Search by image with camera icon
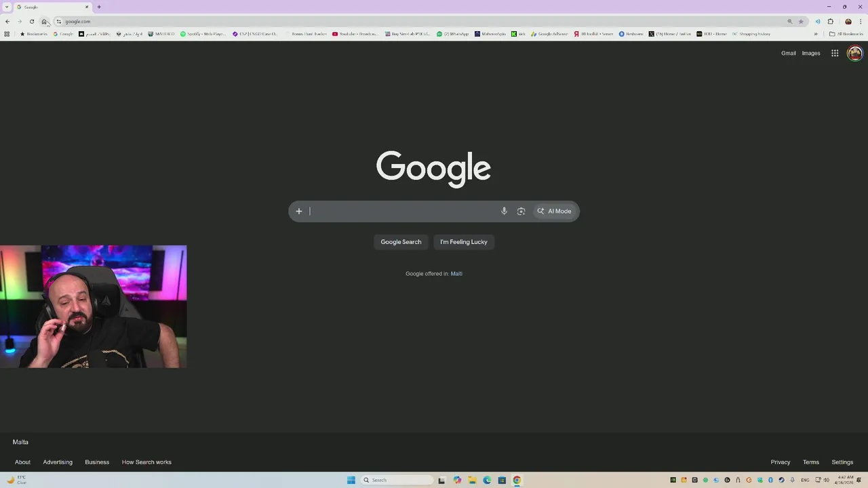This screenshot has width=868, height=488. [x=521, y=211]
